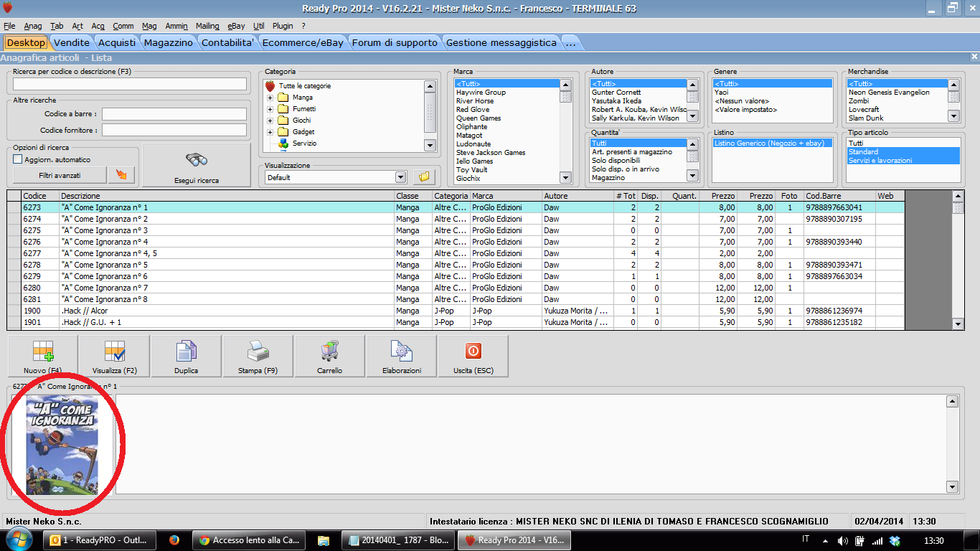Enable the Aggiorn. automatico checkbox
Viewport: 980px width, 551px height.
point(18,159)
